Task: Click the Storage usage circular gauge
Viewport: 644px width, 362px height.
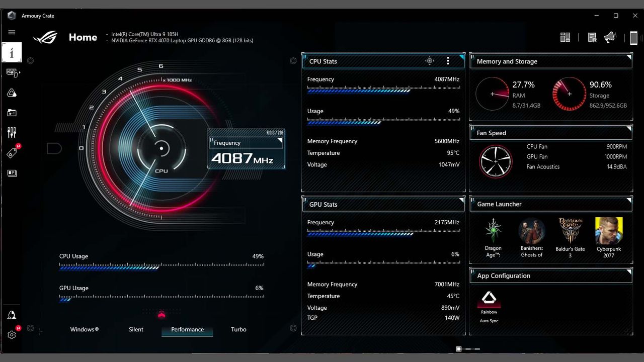Action: point(570,94)
